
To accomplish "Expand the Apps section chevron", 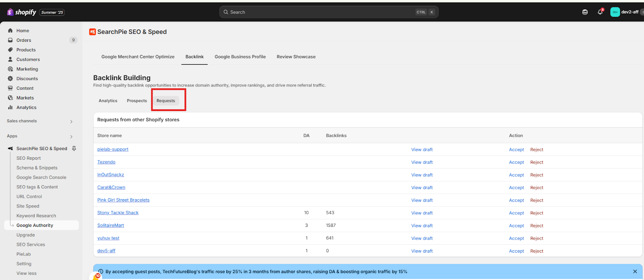I will point(71,137).
